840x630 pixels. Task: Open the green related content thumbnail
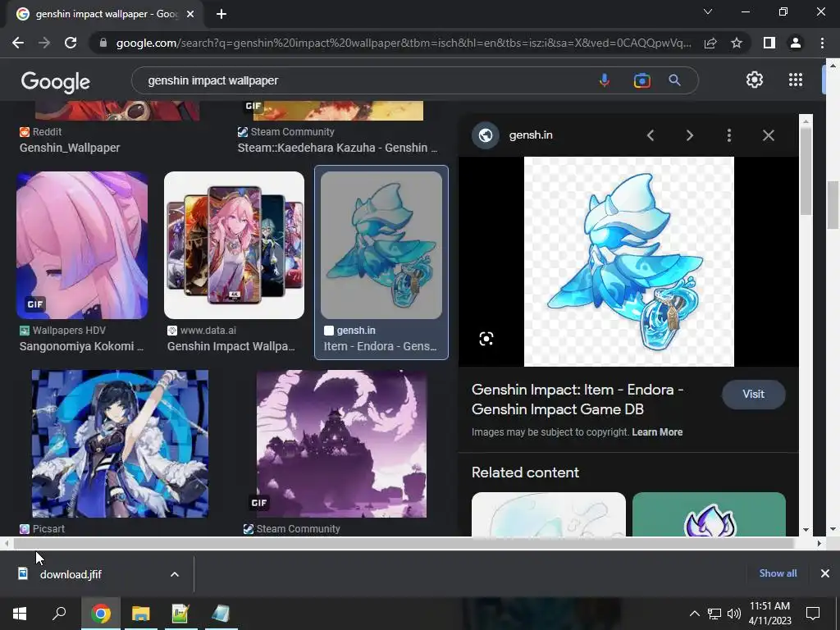tap(709, 514)
